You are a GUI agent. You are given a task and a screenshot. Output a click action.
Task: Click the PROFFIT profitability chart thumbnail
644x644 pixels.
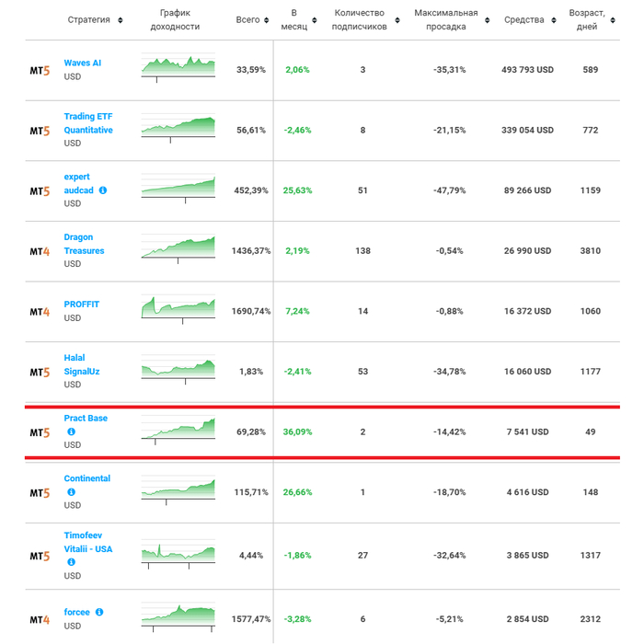178,309
